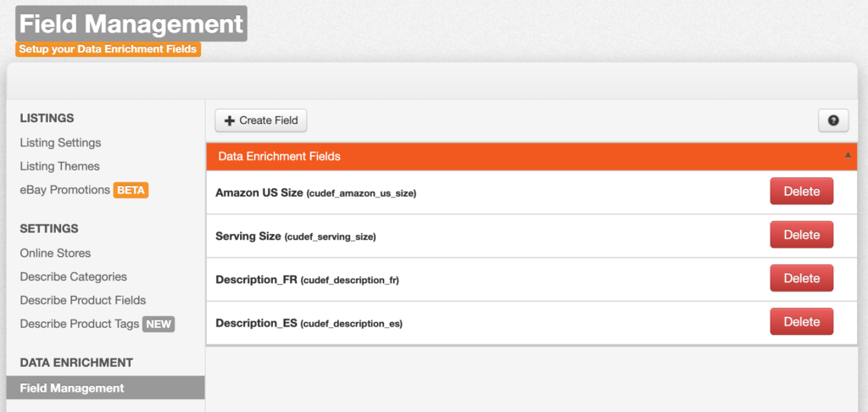Image resolution: width=868 pixels, height=412 pixels.
Task: Go to Listing Themes
Action: coord(59,166)
